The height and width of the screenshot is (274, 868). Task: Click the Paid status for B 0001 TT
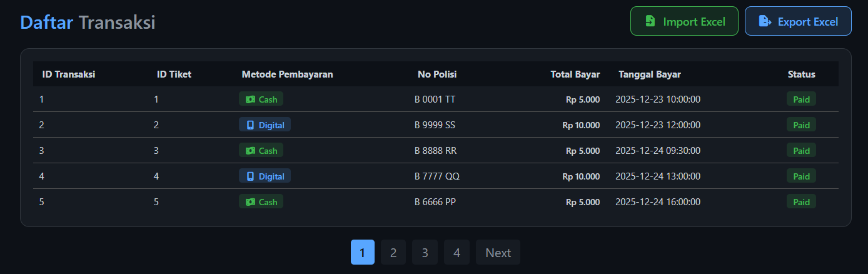tap(801, 99)
